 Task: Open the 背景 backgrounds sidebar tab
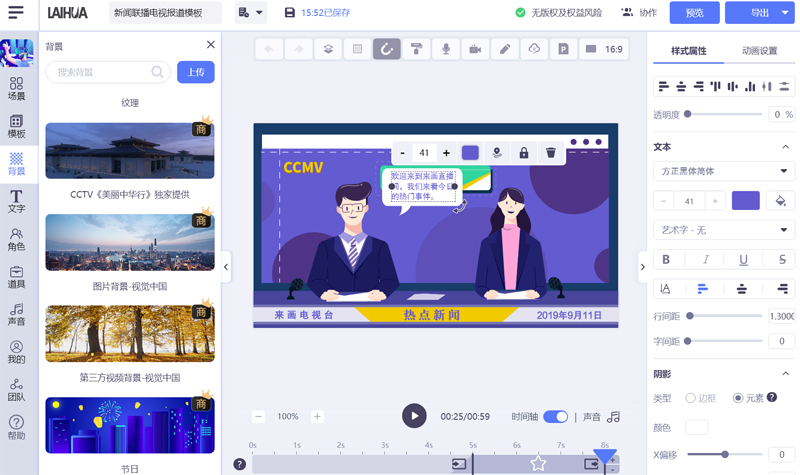click(16, 163)
